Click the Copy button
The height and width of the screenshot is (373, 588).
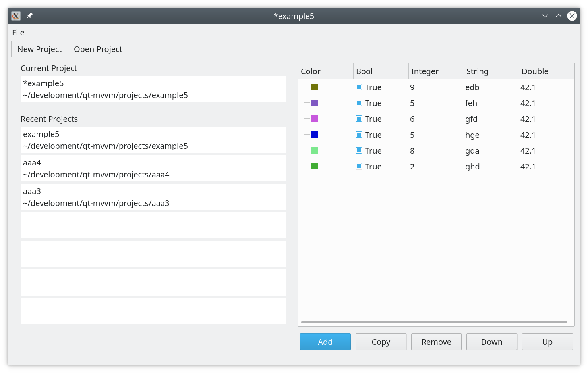pos(381,342)
